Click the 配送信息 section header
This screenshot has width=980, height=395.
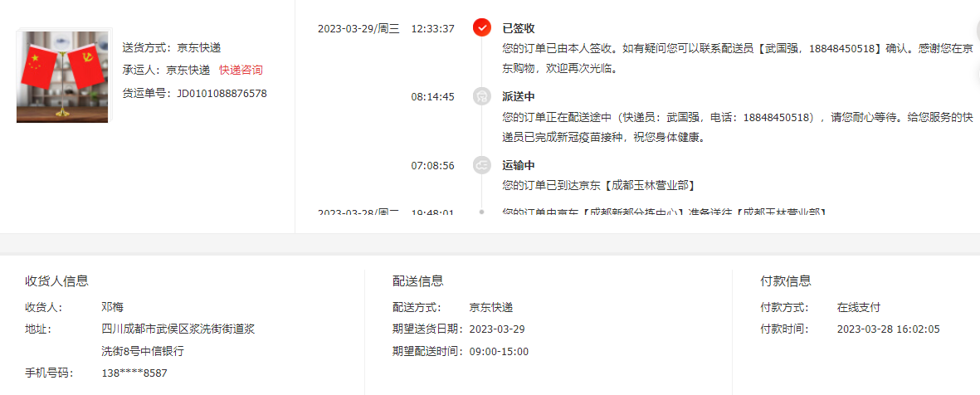point(417,281)
